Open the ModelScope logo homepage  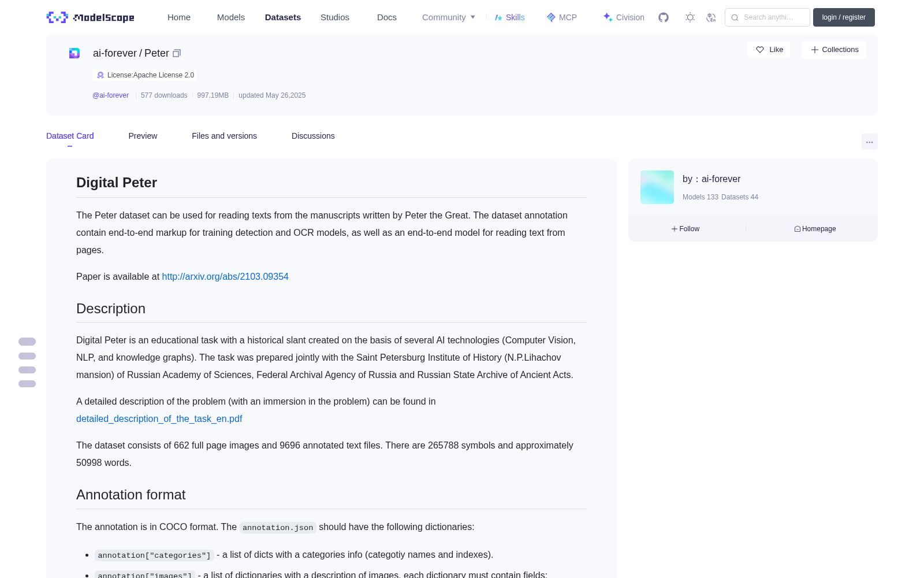[x=91, y=17]
